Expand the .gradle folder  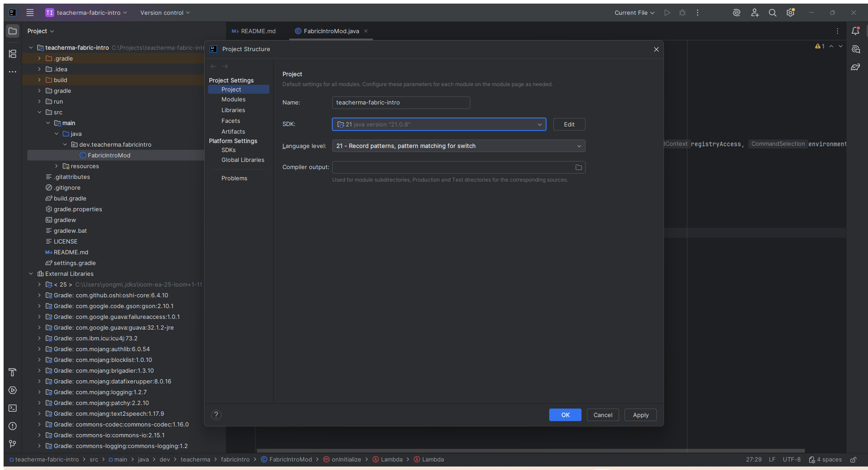[39, 58]
